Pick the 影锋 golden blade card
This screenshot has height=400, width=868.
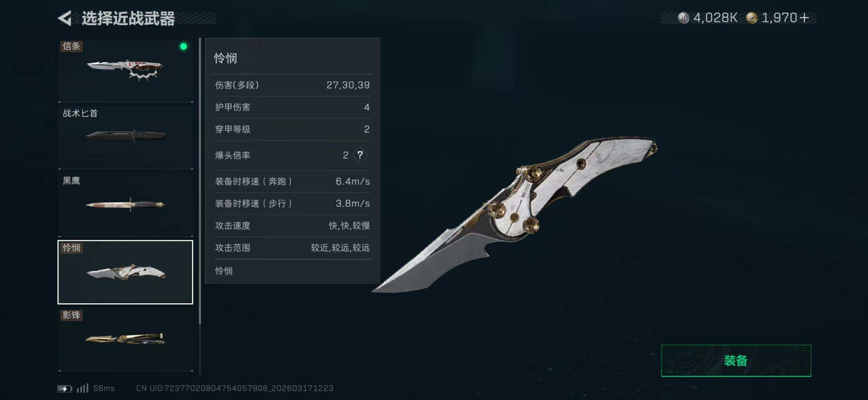point(126,339)
